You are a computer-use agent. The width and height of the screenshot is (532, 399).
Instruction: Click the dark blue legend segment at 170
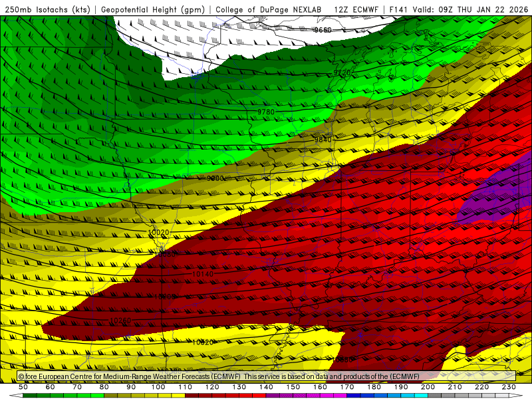354,396
